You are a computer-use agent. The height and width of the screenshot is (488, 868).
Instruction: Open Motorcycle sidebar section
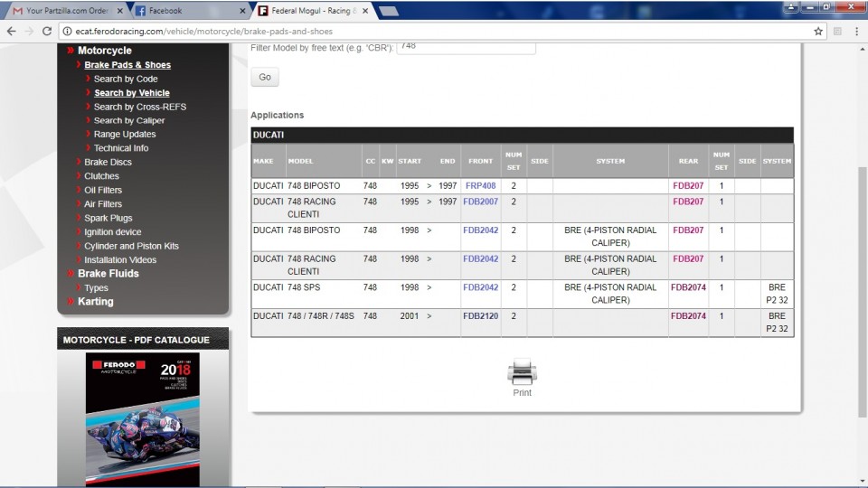tap(105, 51)
